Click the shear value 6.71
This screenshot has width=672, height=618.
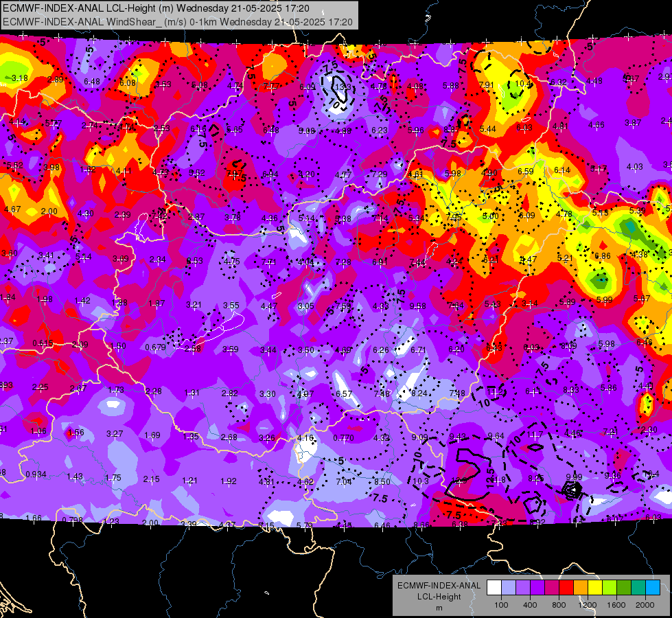(x=418, y=350)
